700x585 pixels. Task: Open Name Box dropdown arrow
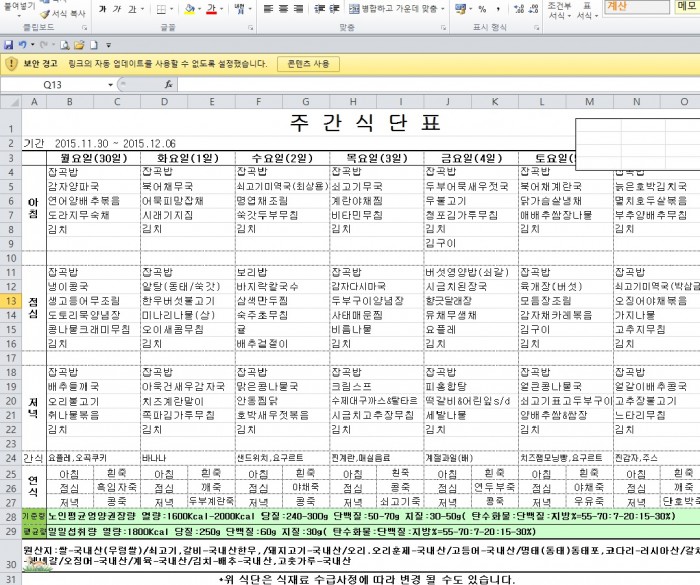(x=110, y=84)
